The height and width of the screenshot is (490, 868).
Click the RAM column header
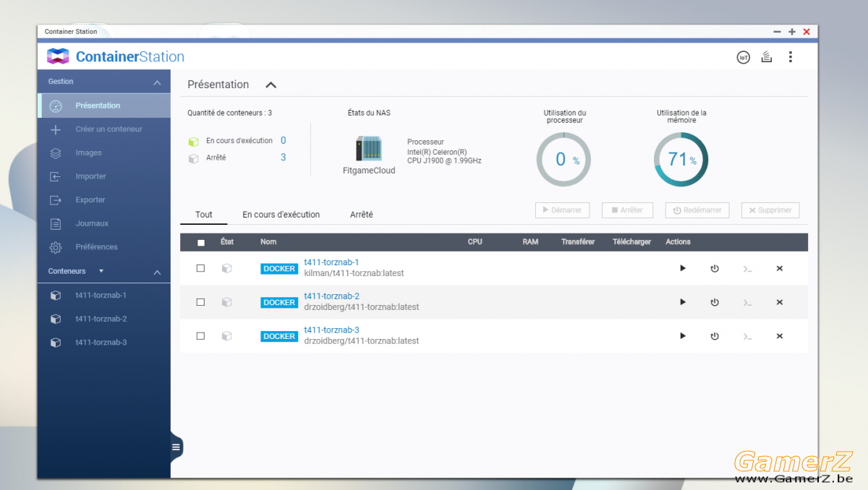click(530, 242)
